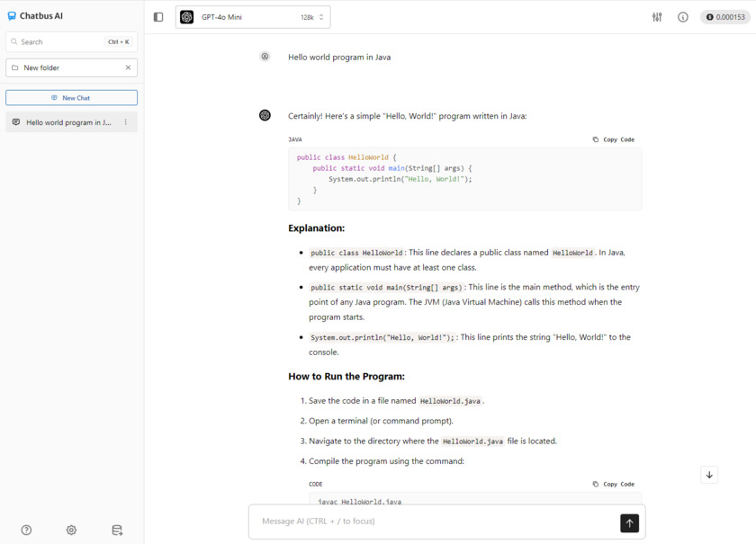Clear the New folder name field

[x=128, y=67]
